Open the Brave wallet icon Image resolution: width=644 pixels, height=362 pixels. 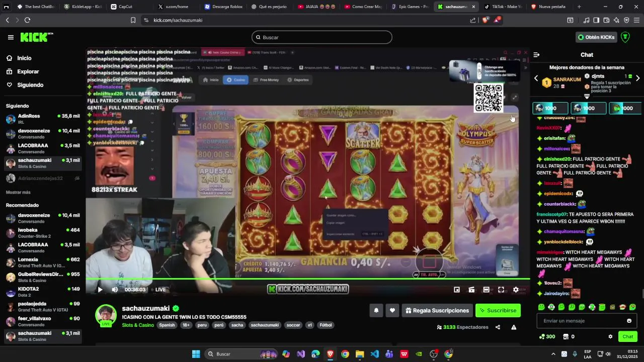pos(606,20)
